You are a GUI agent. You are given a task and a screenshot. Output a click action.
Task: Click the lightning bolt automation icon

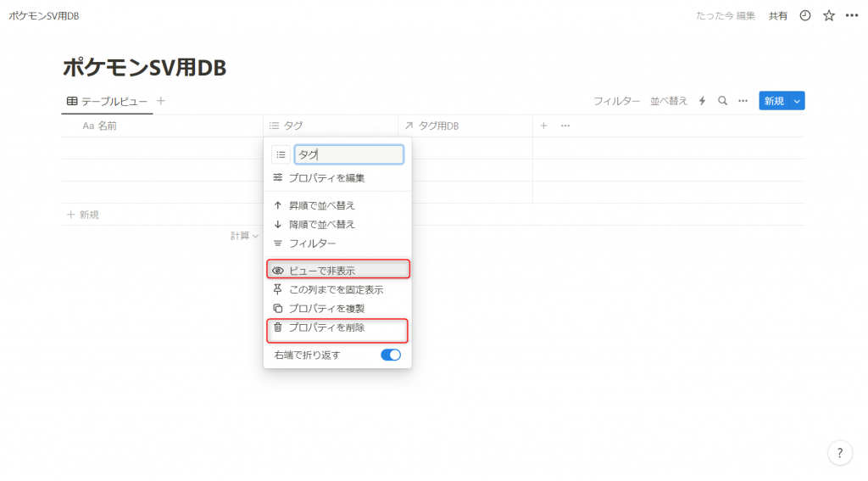702,101
